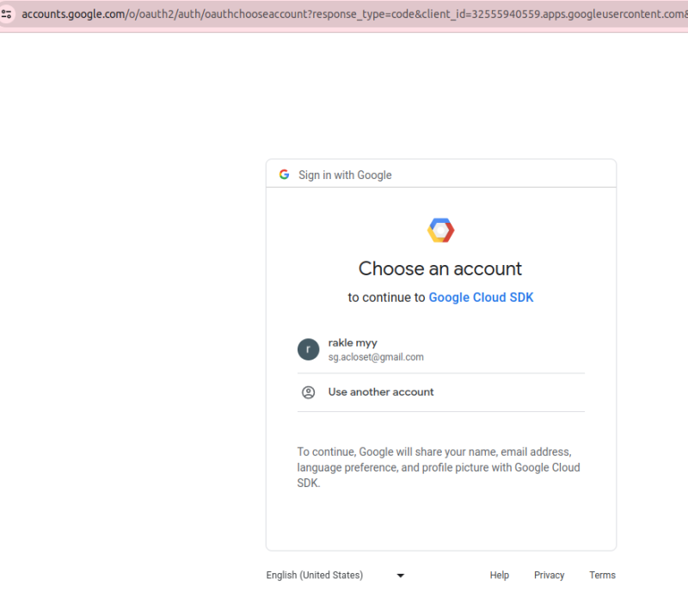Open the English (United States) language selector

tap(315, 576)
